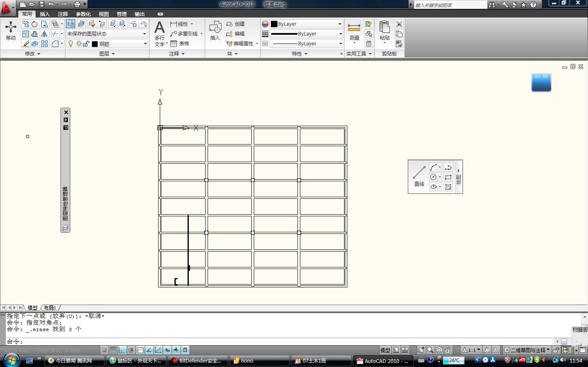Click the Multiline Text (多行文字) tool
The image size is (588, 367).
tap(160, 33)
